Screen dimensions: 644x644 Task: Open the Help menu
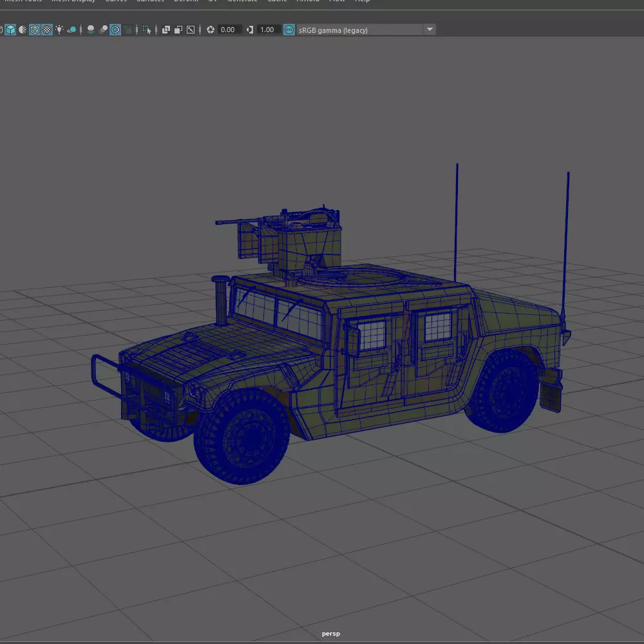click(x=362, y=1)
